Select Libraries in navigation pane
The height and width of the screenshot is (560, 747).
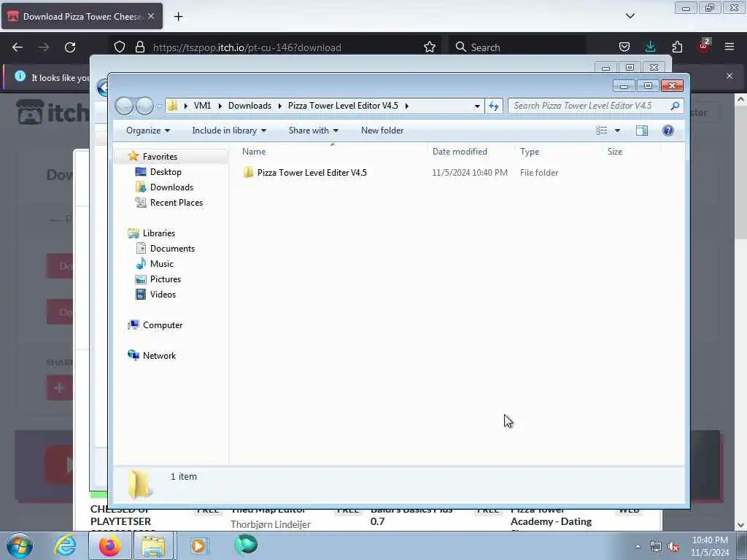[158, 233]
